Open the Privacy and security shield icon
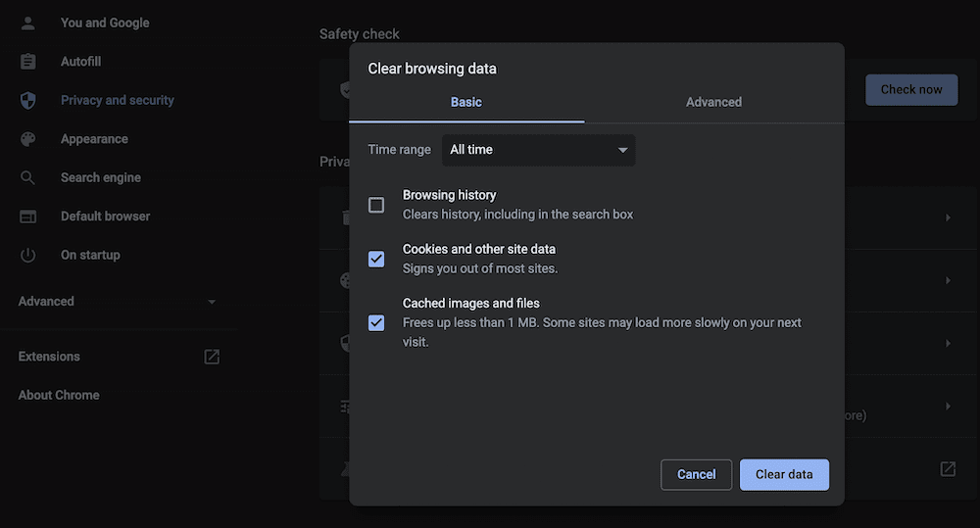 click(27, 101)
